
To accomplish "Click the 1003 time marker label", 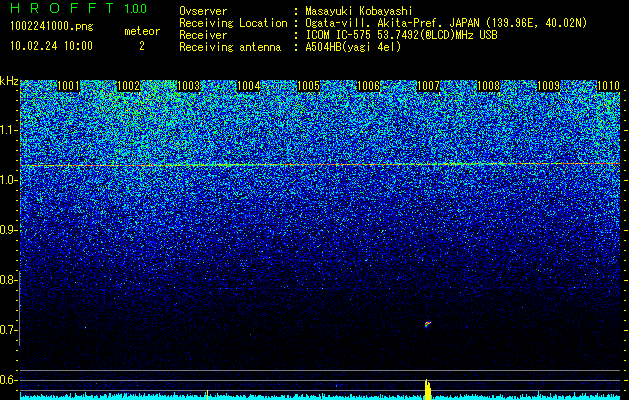I will (189, 86).
